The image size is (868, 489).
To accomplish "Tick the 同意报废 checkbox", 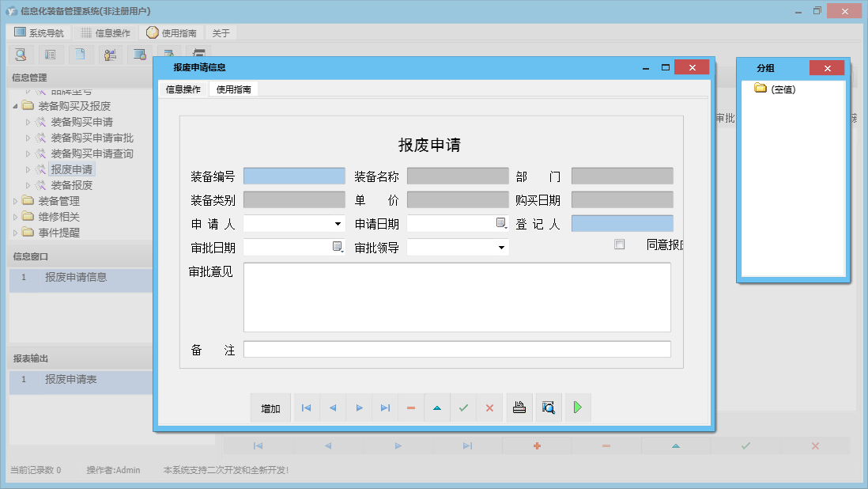I will (x=620, y=244).
